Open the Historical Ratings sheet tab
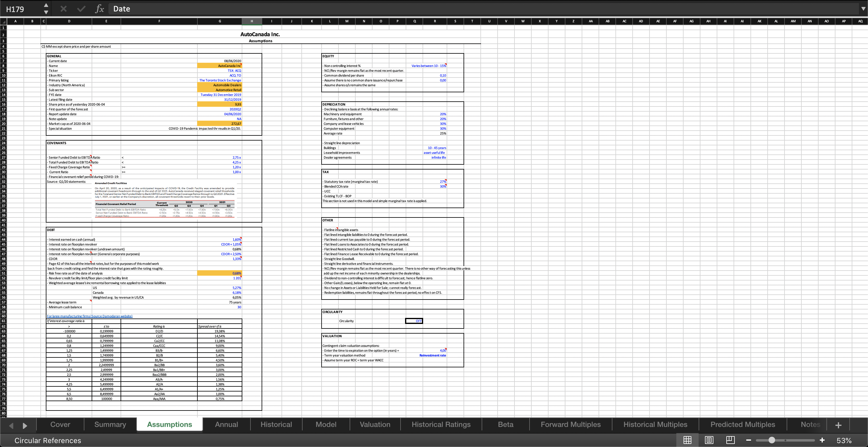Image resolution: width=868 pixels, height=447 pixels. pyautogui.click(x=441, y=424)
